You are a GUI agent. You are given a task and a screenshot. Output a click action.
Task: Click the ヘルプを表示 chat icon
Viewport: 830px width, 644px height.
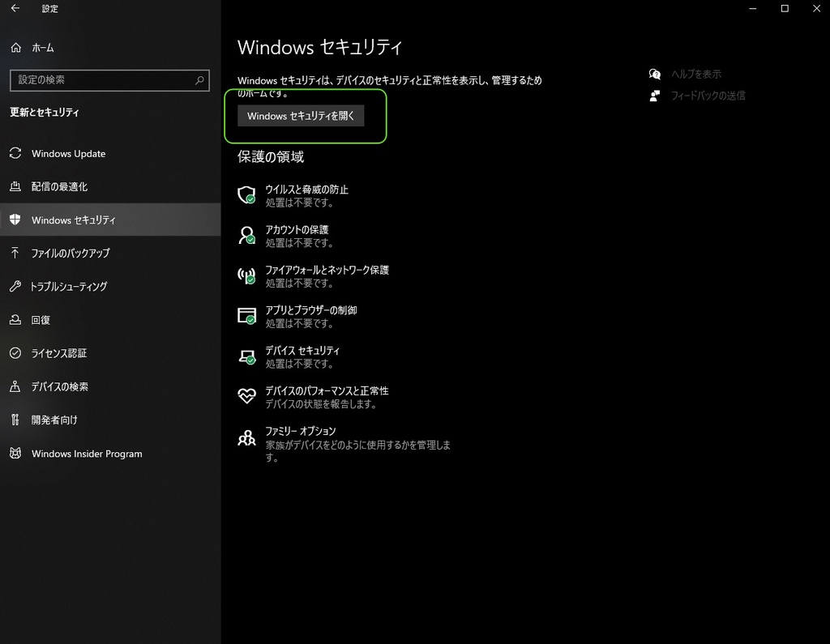click(655, 74)
